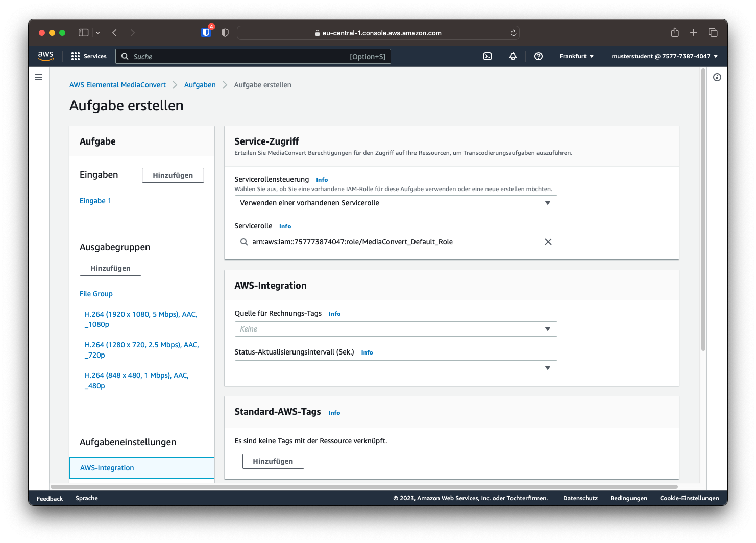Image resolution: width=756 pixels, height=543 pixels.
Task: Go to AWS Elemental MediaConvert breadcrumb
Action: point(117,85)
